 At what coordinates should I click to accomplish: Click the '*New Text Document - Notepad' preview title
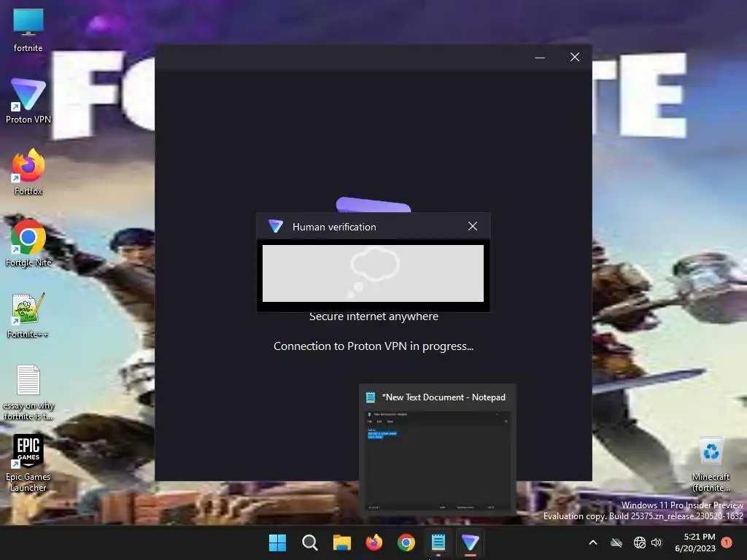(444, 397)
